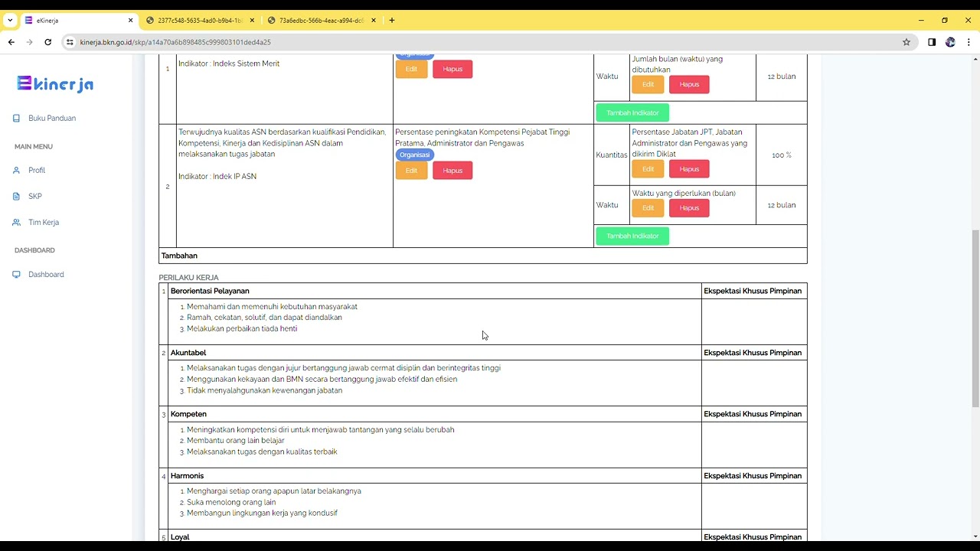Bookmark this page with star icon
The height and width of the screenshot is (551, 980).
(906, 42)
